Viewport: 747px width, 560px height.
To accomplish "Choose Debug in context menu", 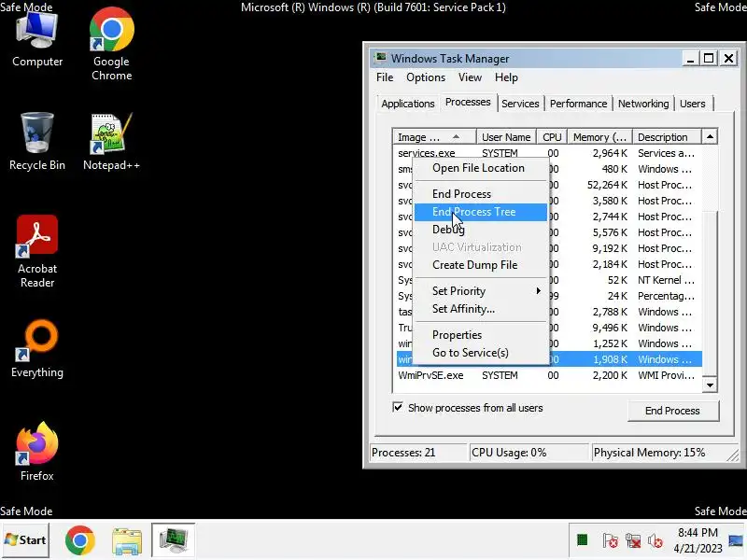I will [x=481, y=230].
